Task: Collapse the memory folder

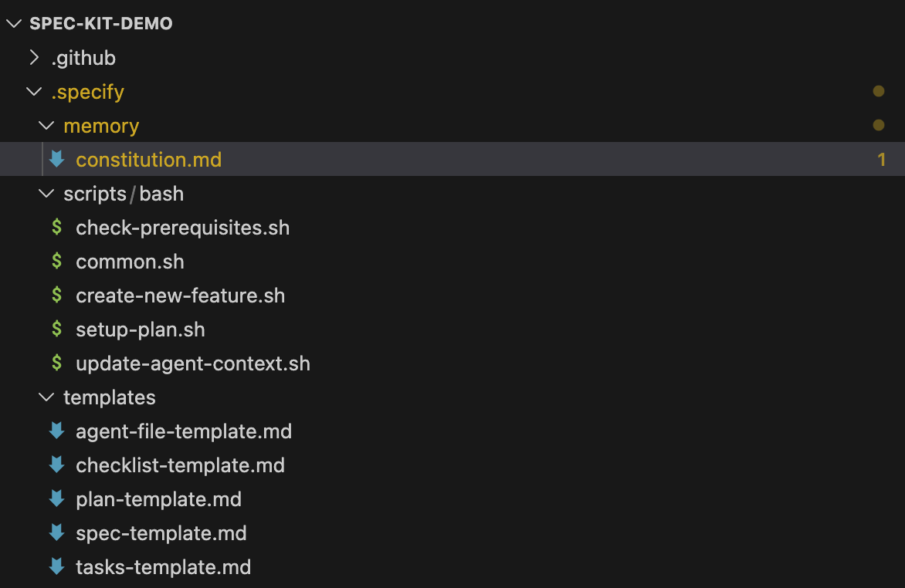Action: (47, 126)
